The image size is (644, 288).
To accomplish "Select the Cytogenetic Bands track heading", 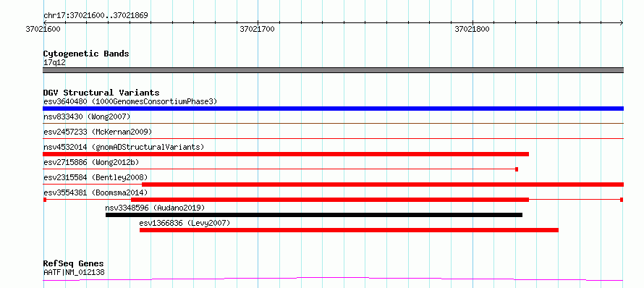I will [x=86, y=54].
